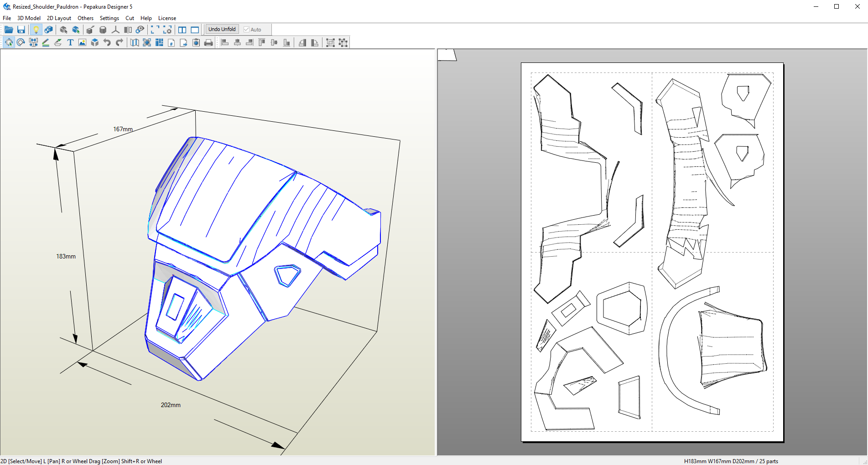Open the Cut menu
The image size is (868, 465).
[x=130, y=18]
